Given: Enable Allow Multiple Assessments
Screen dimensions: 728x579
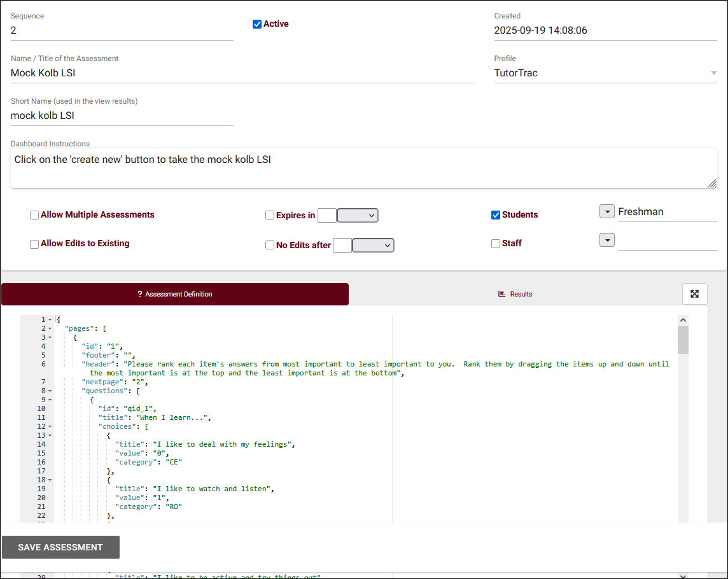Looking at the screenshot, I should [34, 215].
